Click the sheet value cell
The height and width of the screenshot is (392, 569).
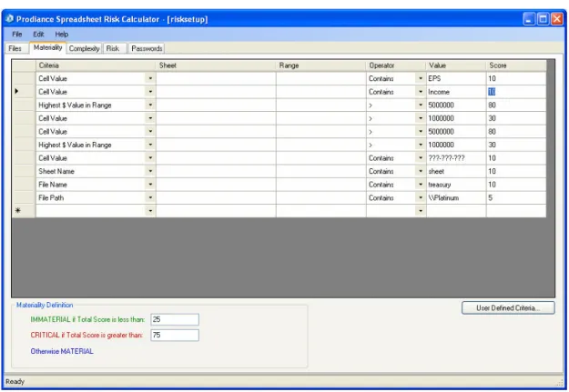(x=456, y=171)
